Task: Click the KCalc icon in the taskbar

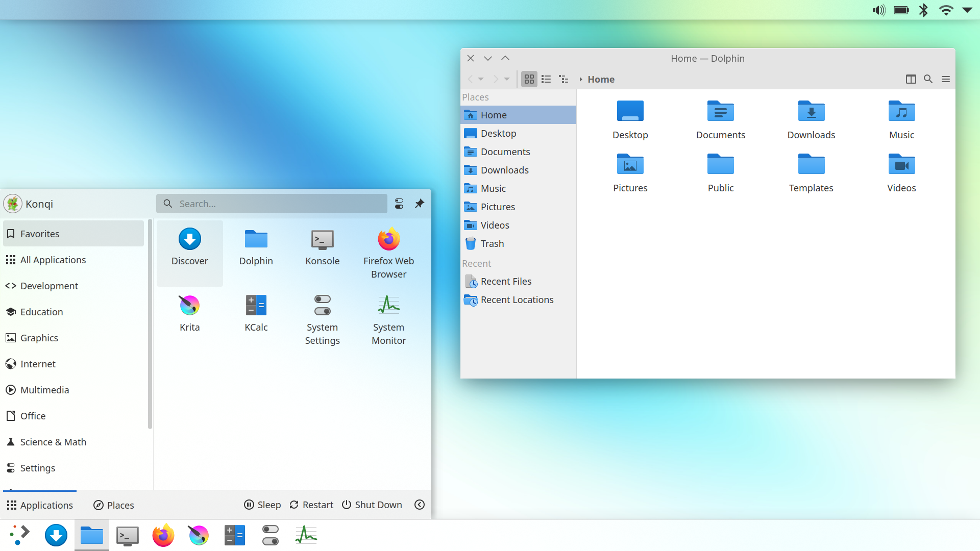Action: click(x=235, y=535)
